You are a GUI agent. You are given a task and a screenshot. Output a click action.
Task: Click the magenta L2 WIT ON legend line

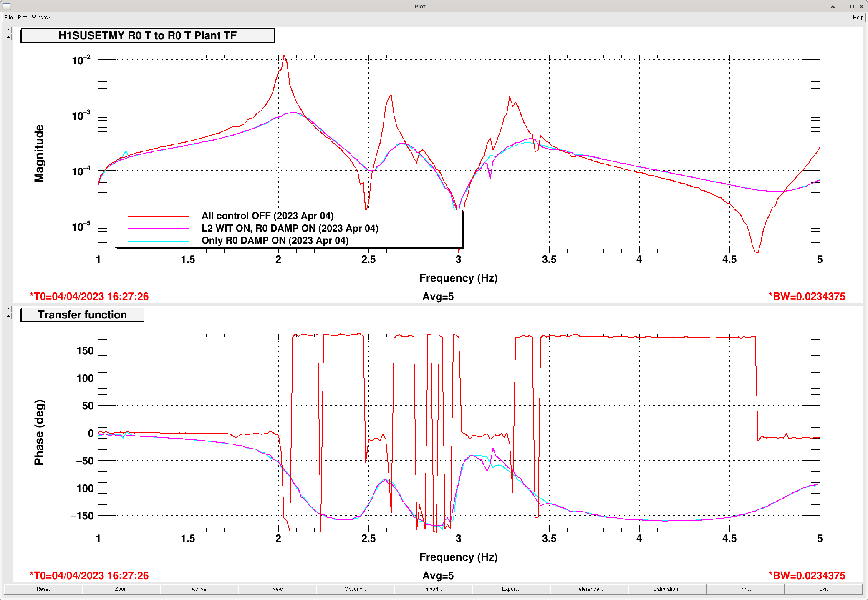[158, 229]
